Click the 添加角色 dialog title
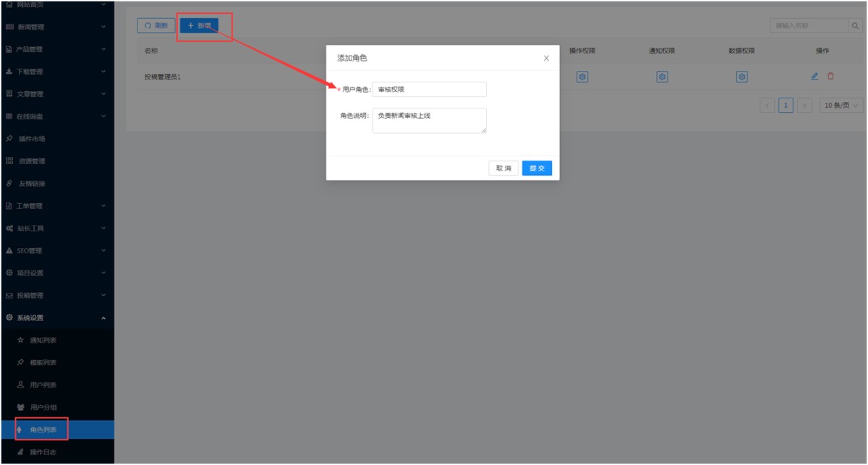Image resolution: width=868 pixels, height=465 pixels. pos(352,58)
